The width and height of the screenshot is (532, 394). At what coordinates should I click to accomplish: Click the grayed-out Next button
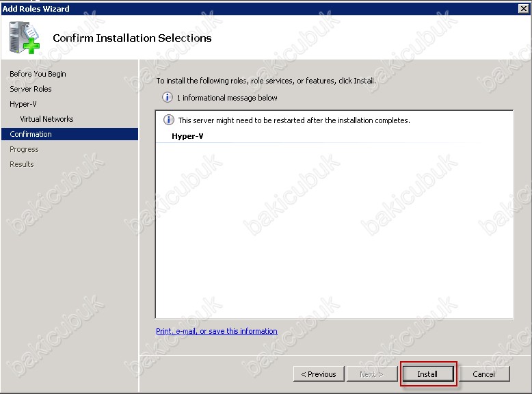(371, 374)
